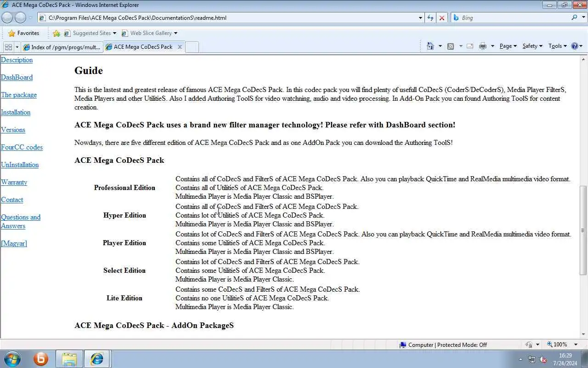588x368 pixels.
Task: Open a new blank tab
Action: pyautogui.click(x=192, y=47)
